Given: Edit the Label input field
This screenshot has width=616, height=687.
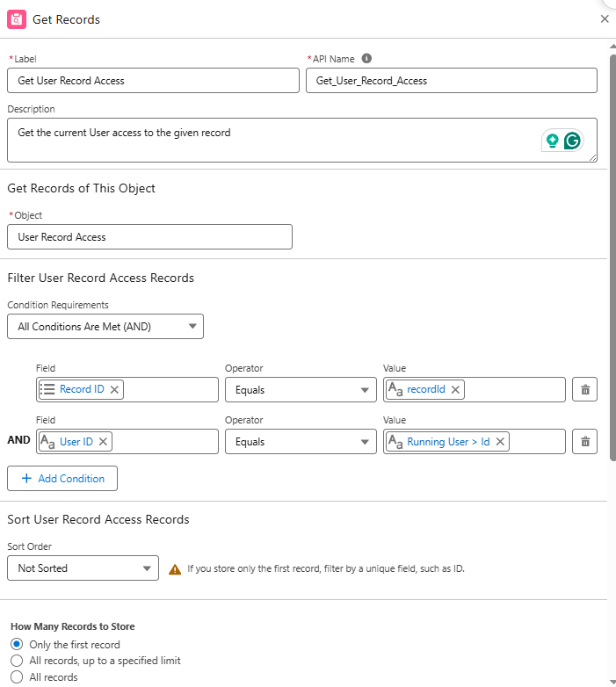Looking at the screenshot, I should [154, 81].
